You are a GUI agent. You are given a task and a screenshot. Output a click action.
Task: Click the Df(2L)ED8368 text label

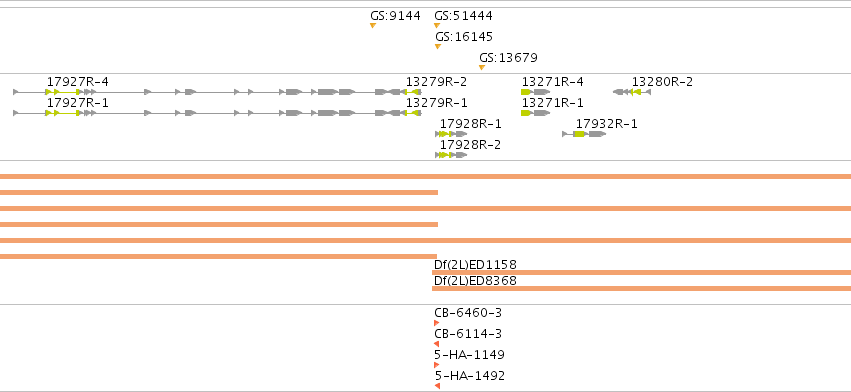click(x=475, y=281)
